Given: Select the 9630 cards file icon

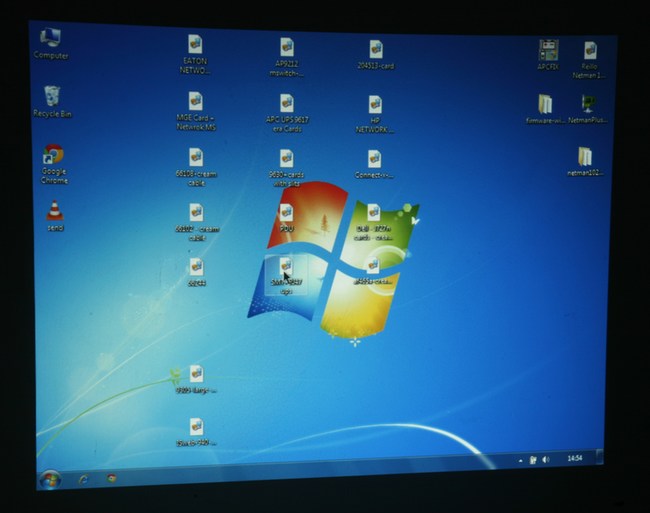Looking at the screenshot, I should click(286, 159).
